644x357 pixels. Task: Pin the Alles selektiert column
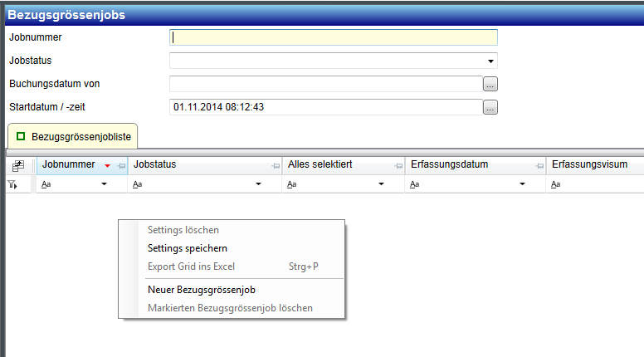point(398,166)
